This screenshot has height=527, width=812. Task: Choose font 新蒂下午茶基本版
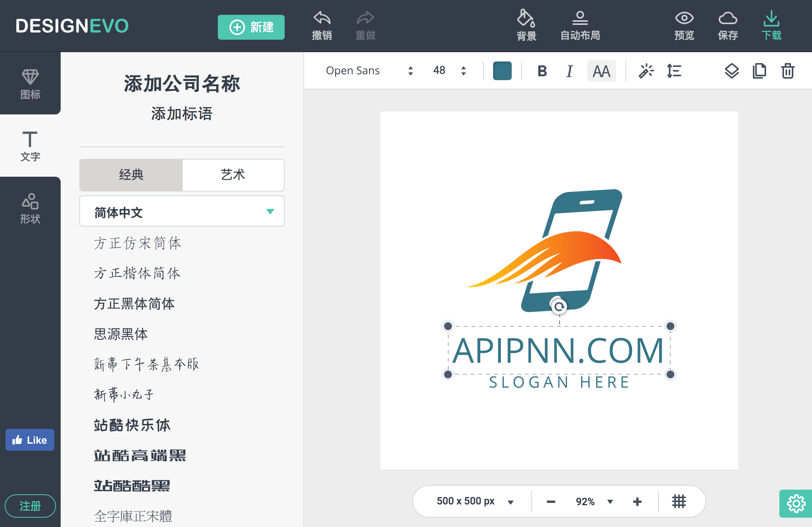tap(147, 364)
